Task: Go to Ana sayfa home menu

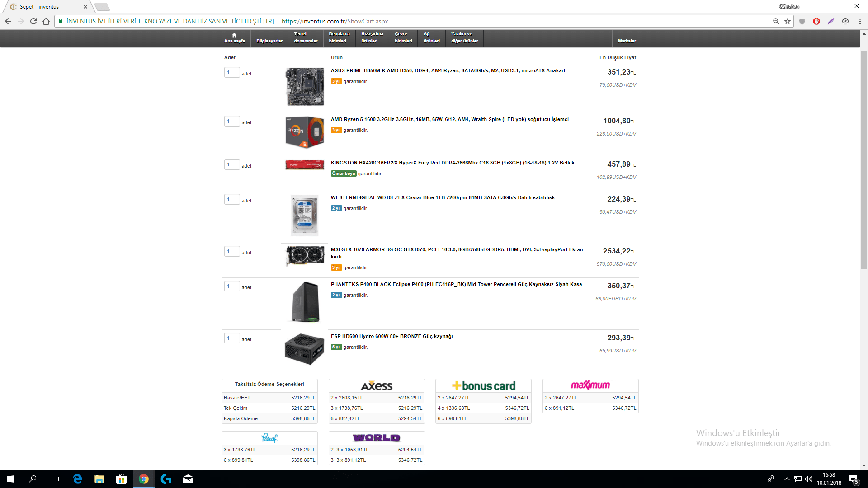Action: pyautogui.click(x=234, y=38)
